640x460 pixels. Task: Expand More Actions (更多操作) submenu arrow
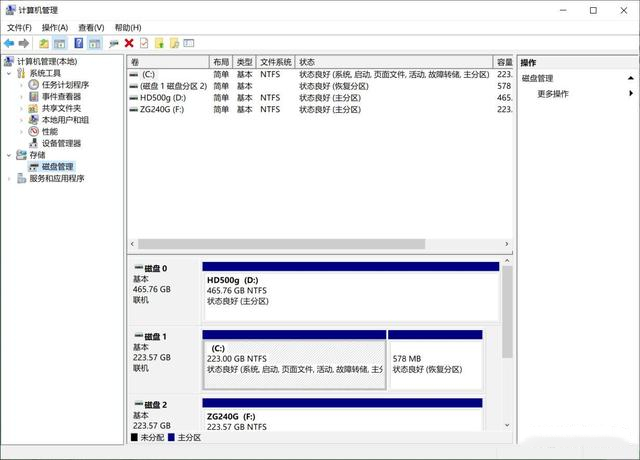[631, 94]
